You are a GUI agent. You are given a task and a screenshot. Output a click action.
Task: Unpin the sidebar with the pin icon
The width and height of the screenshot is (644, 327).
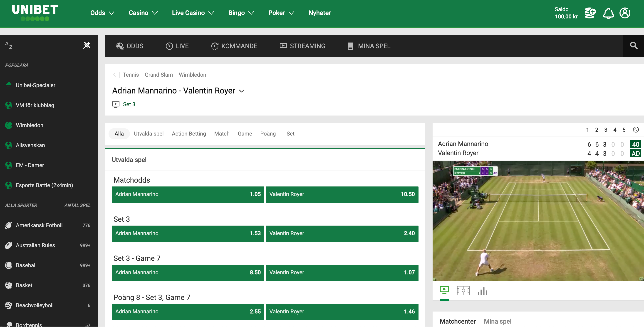pos(87,45)
